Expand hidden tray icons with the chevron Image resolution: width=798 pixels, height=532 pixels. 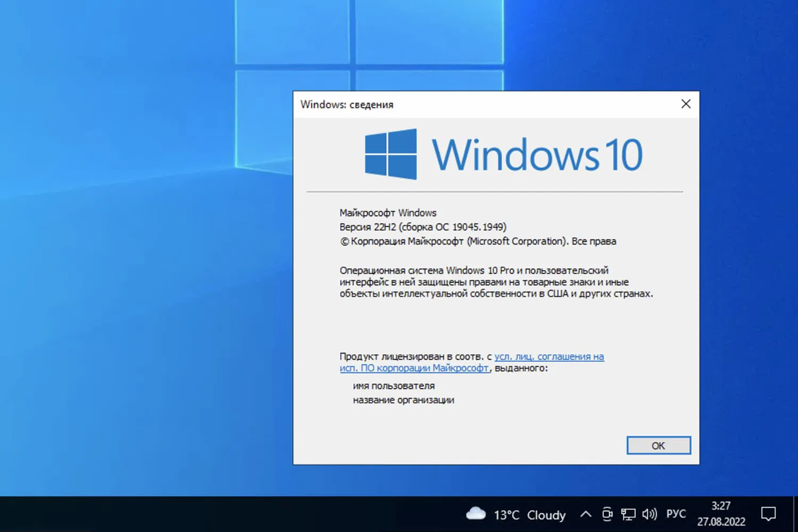pyautogui.click(x=585, y=514)
